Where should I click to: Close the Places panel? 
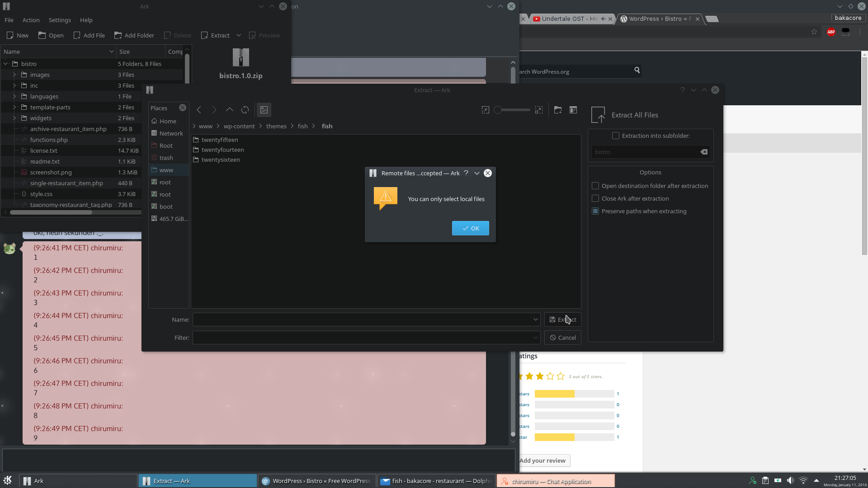(183, 108)
